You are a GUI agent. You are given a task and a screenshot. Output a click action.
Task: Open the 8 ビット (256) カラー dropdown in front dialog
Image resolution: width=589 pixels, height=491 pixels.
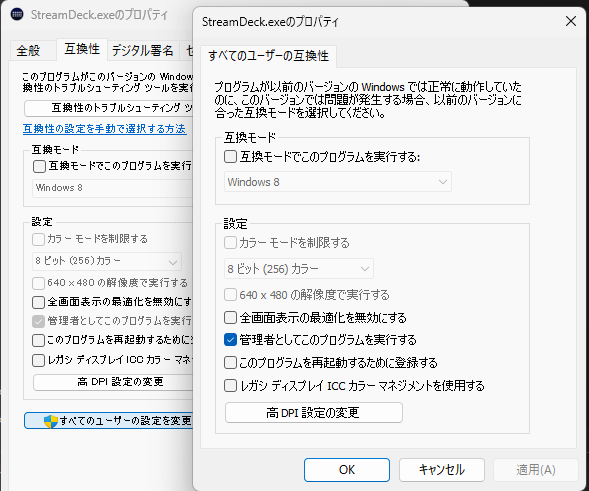coord(299,269)
